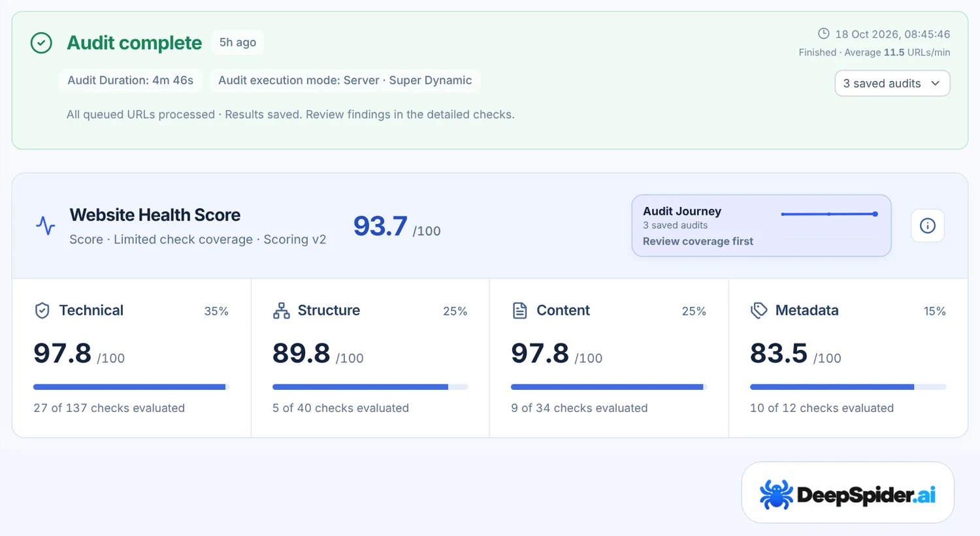Click the "Average 11.5 URLs/min" text
Image resolution: width=980 pixels, height=536 pixels.
(897, 52)
